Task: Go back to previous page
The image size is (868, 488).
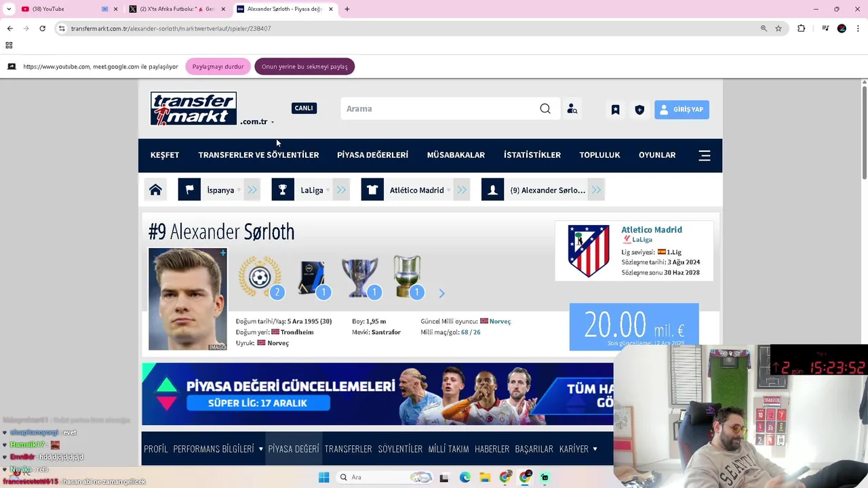Action: (9, 28)
